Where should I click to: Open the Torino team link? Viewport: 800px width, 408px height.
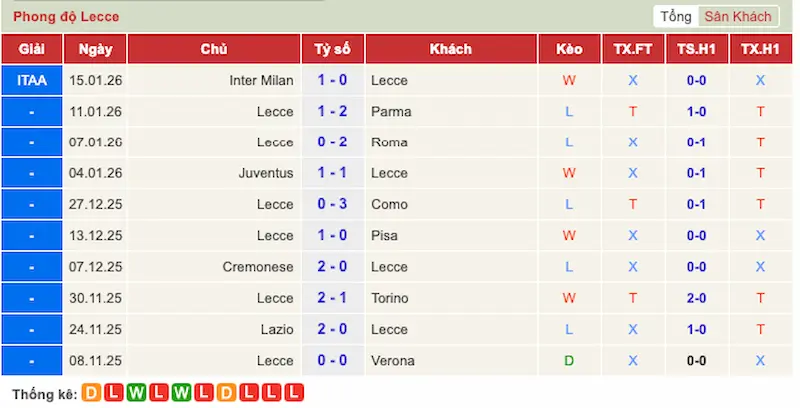click(390, 298)
